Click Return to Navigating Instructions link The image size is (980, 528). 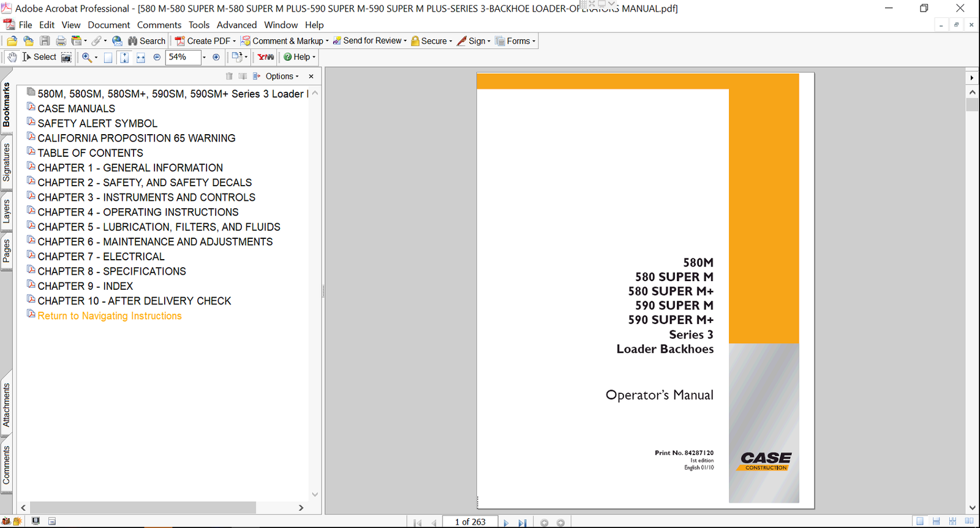pyautogui.click(x=110, y=316)
